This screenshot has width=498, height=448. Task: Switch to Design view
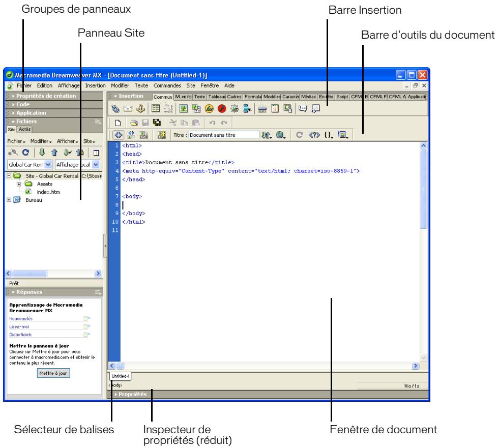[144, 135]
